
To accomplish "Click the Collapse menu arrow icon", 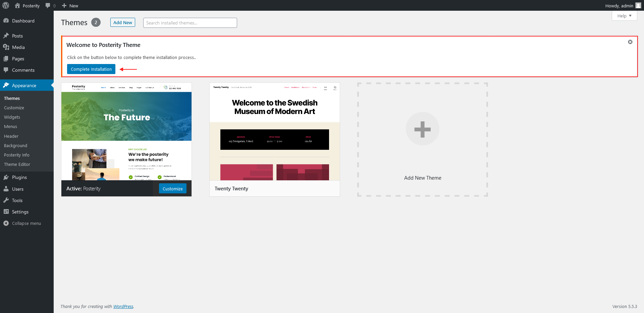I will click(6, 223).
